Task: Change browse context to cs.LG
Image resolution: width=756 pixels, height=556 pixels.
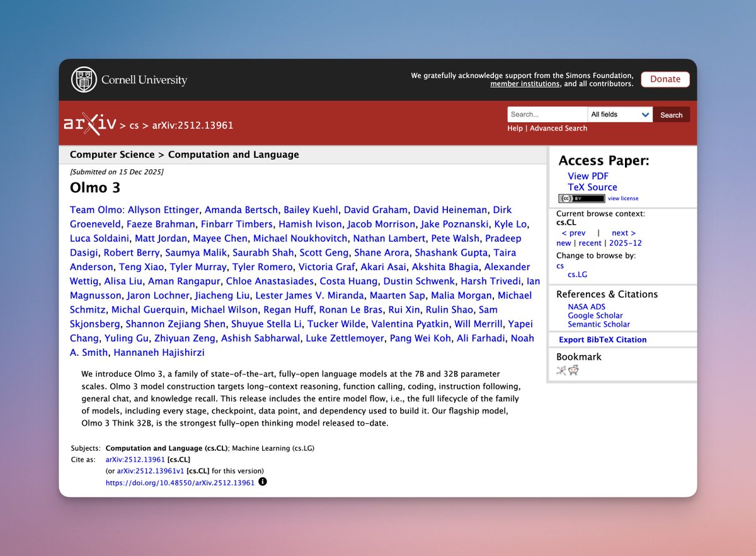Action: (x=578, y=275)
